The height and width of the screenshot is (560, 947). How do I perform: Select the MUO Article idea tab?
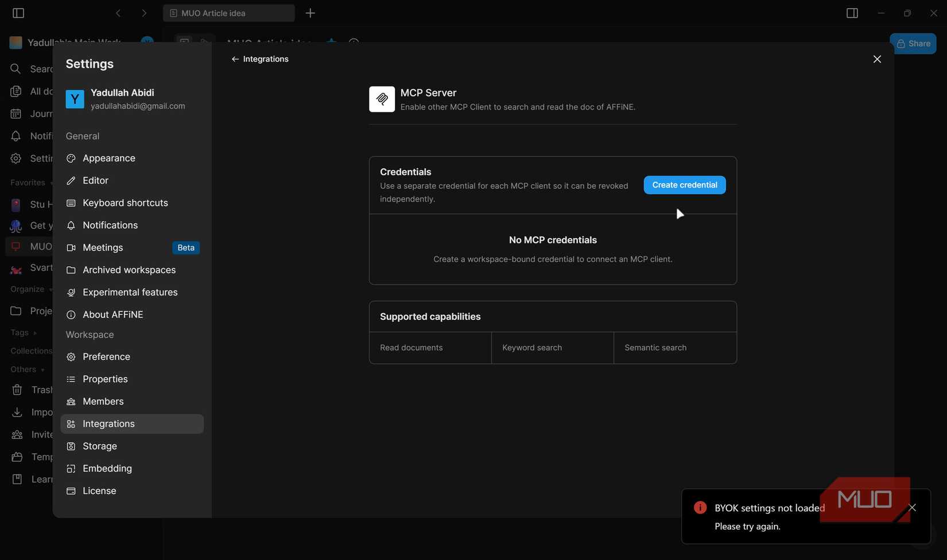coord(228,13)
